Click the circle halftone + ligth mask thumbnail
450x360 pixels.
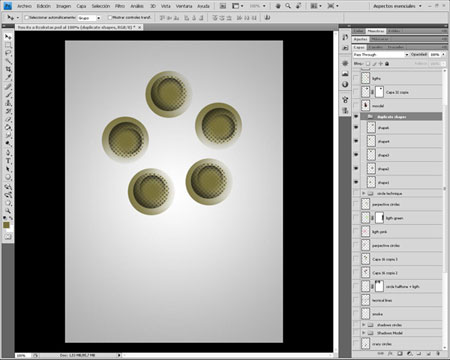(x=379, y=286)
